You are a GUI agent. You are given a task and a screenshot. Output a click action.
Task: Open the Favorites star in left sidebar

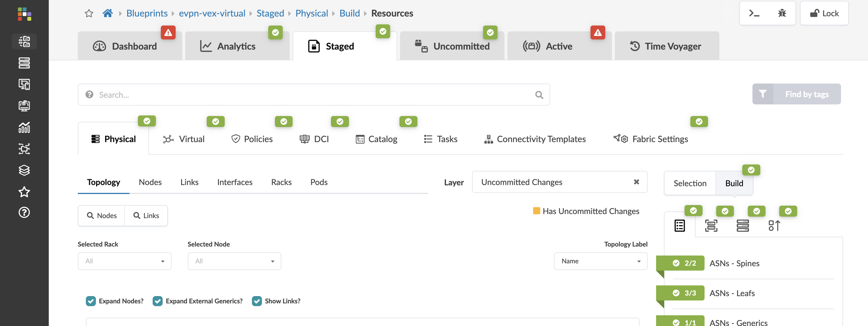[x=24, y=192]
